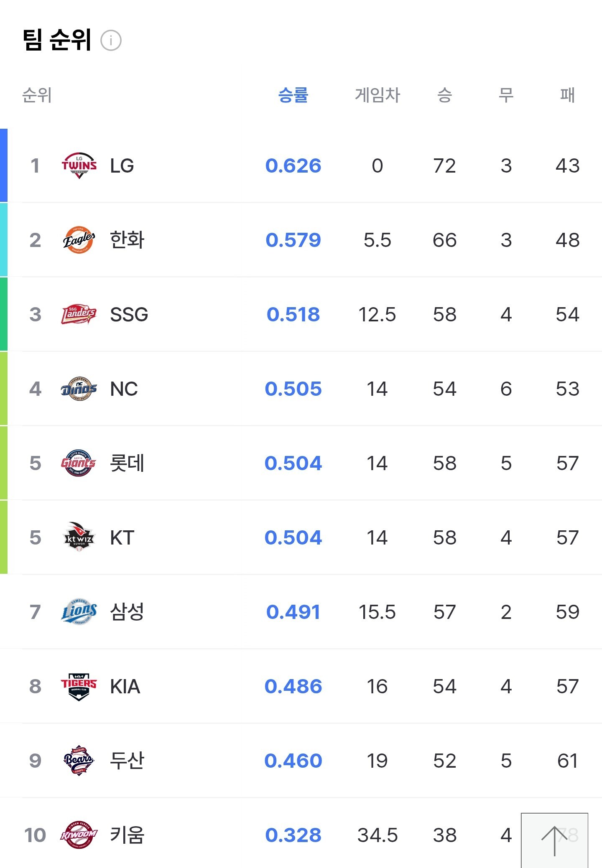The image size is (602, 868).
Task: Sort by the 게임차 column header
Action: coord(377,95)
